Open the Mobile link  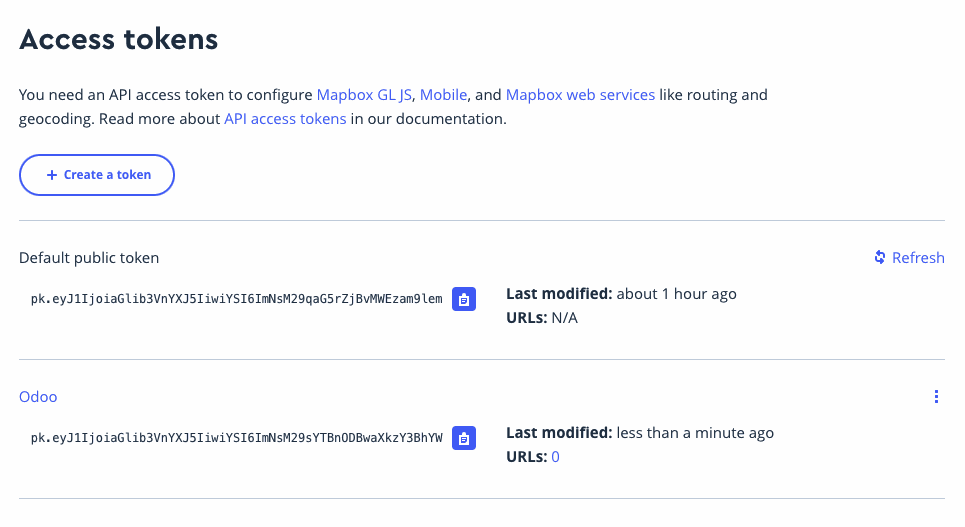point(443,95)
